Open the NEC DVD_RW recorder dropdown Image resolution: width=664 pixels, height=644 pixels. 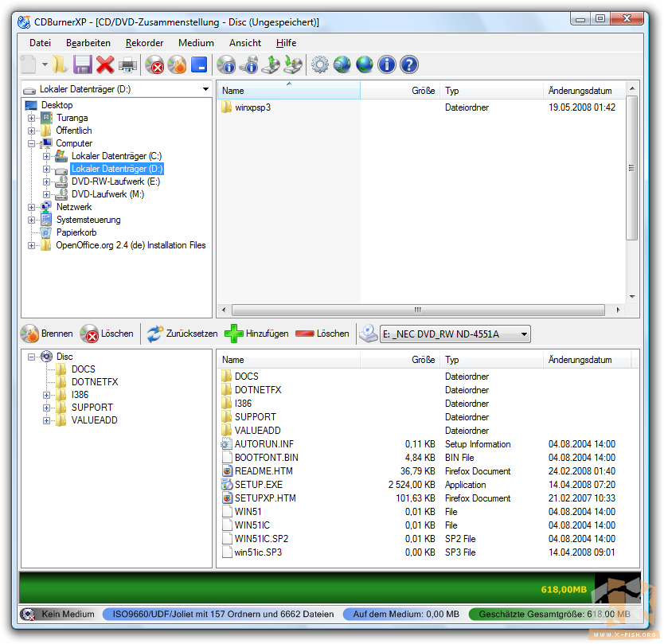523,334
